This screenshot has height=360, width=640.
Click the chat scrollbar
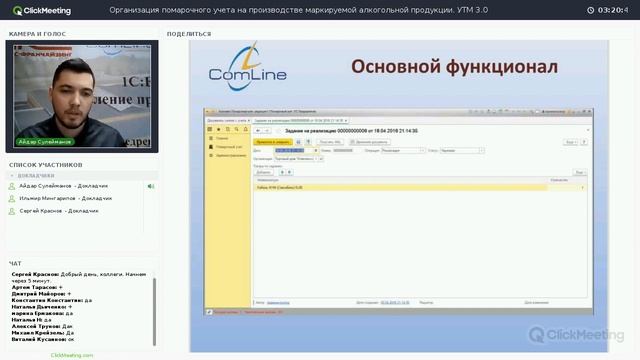coord(154,311)
